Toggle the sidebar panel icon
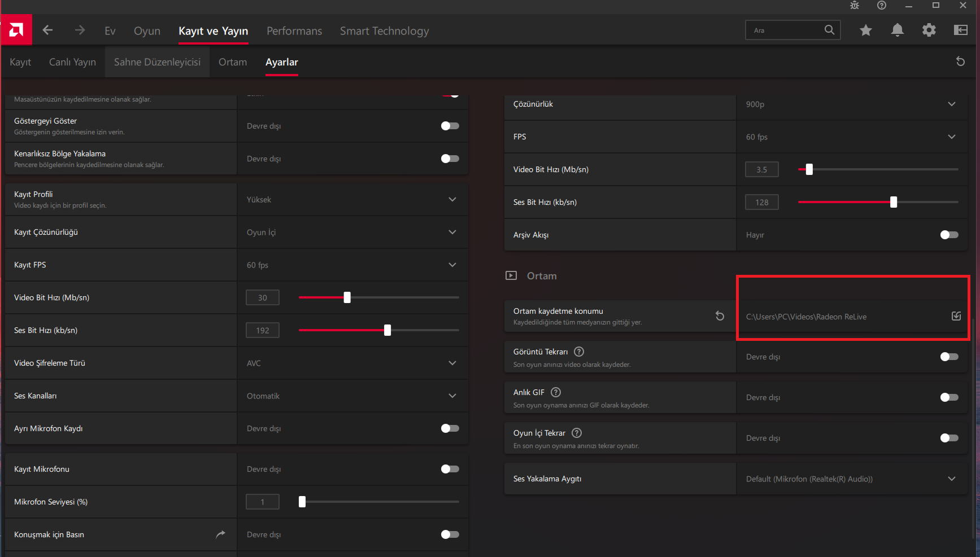980x557 pixels. pos(960,30)
